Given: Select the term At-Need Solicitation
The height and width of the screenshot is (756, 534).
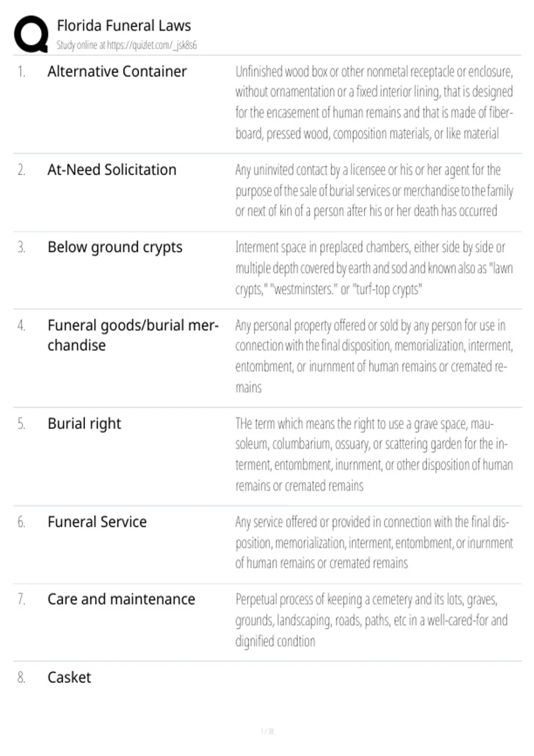Looking at the screenshot, I should pos(112,169).
